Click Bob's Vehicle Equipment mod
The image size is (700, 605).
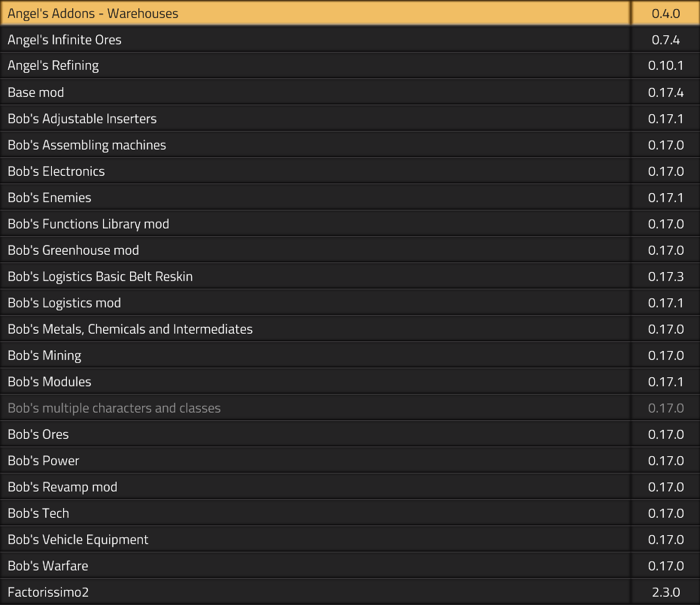(x=78, y=540)
